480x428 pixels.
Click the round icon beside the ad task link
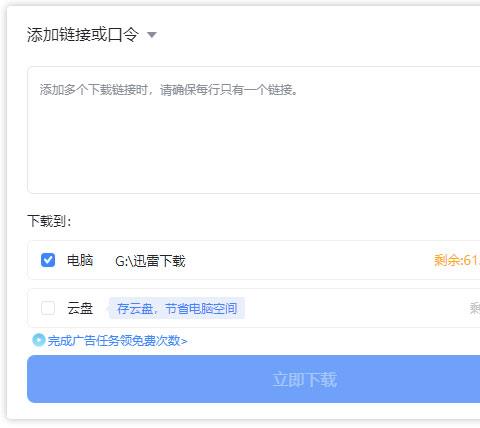point(39,340)
